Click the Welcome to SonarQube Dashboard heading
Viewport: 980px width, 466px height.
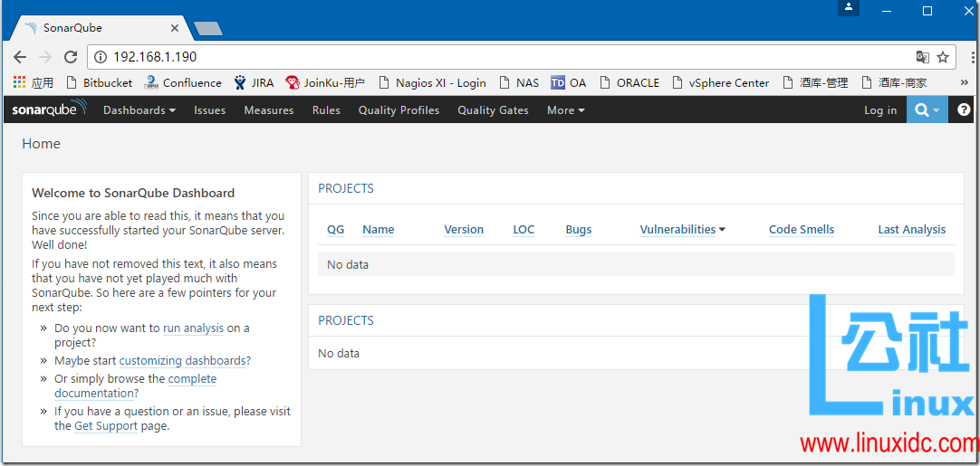pos(133,193)
